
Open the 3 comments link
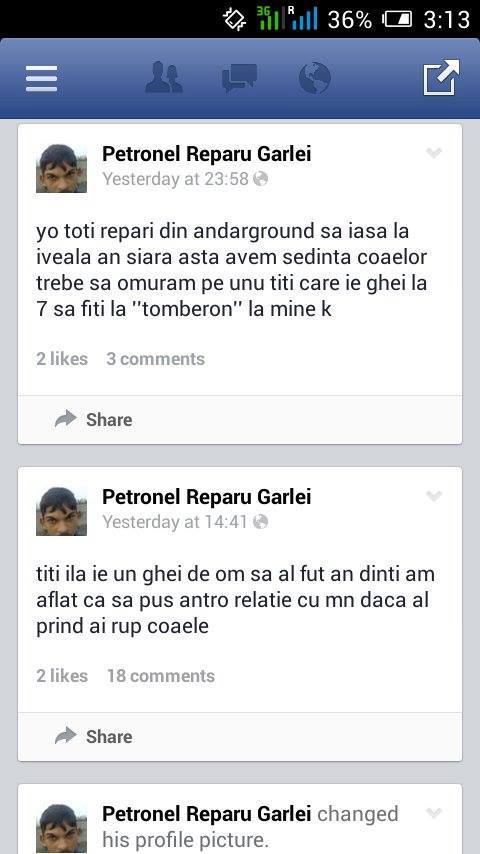point(156,359)
